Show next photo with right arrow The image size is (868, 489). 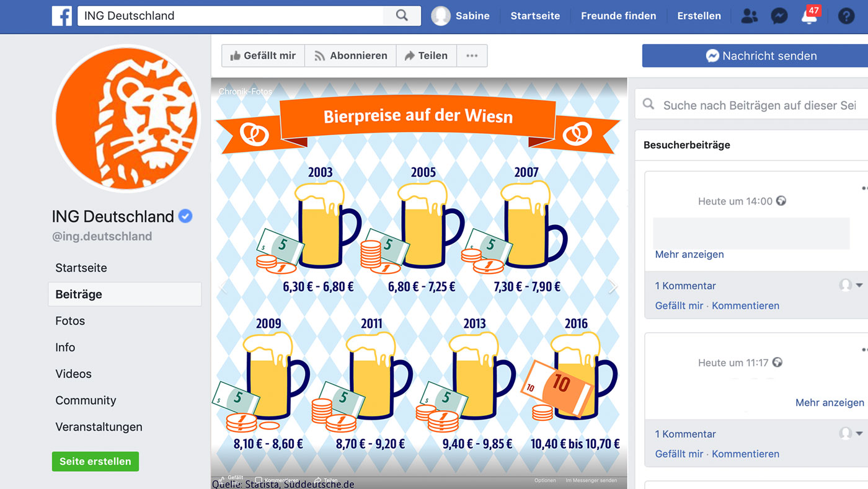pyautogui.click(x=613, y=286)
